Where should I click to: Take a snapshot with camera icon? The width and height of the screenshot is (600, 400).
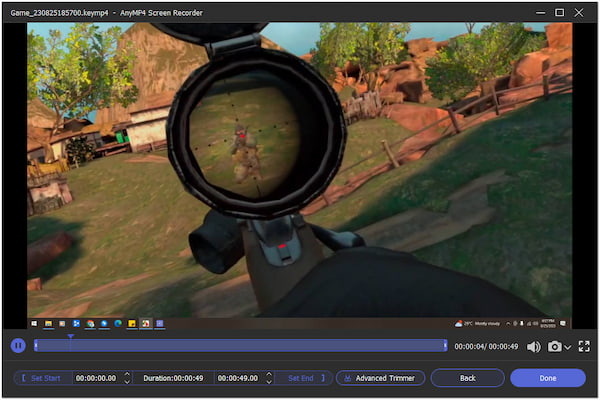[554, 346]
